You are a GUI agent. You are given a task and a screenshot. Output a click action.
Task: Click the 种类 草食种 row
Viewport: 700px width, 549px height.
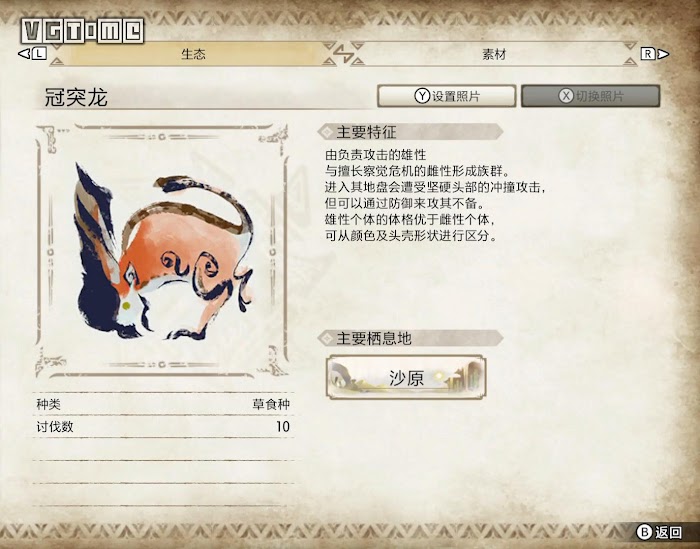pos(163,404)
